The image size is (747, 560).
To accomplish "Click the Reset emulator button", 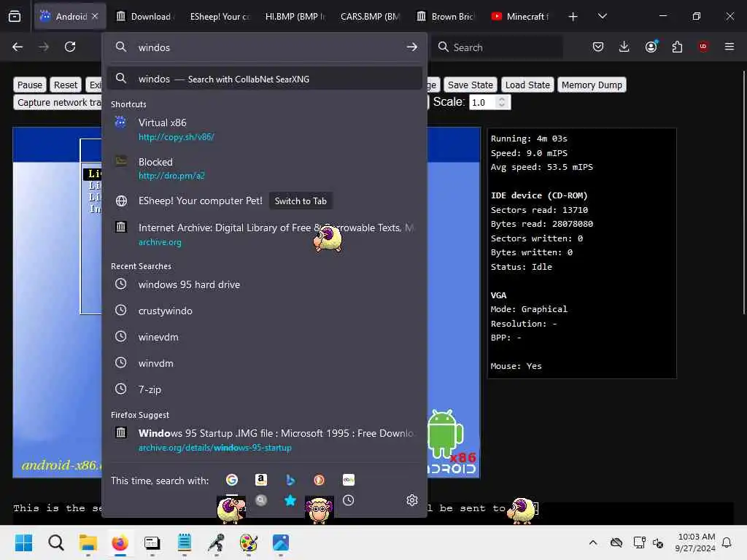I will pos(65,85).
